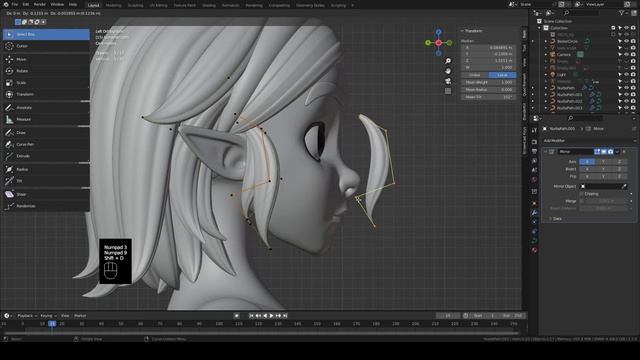Viewport: 640px width, 360px height.
Task: Open the Render menu
Action: 40,4
